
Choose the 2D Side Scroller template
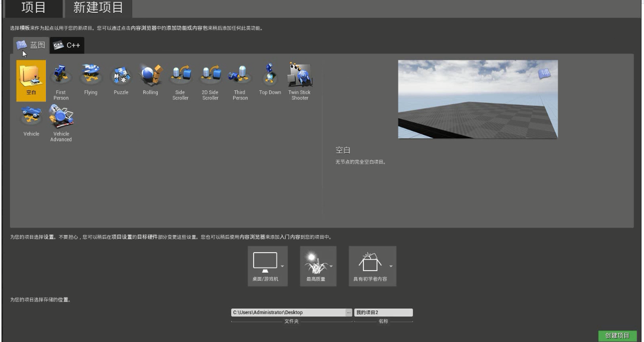tap(211, 77)
